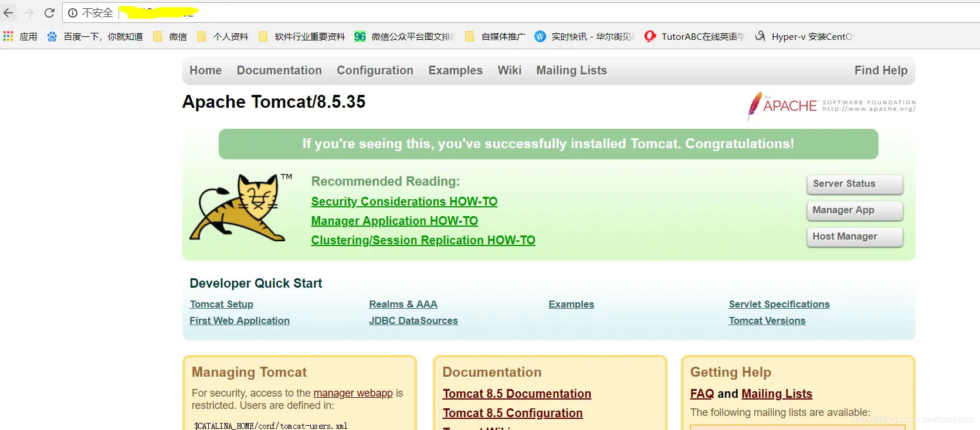Open the 个人资料 bookmark folder
The width and height of the screenshot is (980, 430).
pyautogui.click(x=222, y=36)
